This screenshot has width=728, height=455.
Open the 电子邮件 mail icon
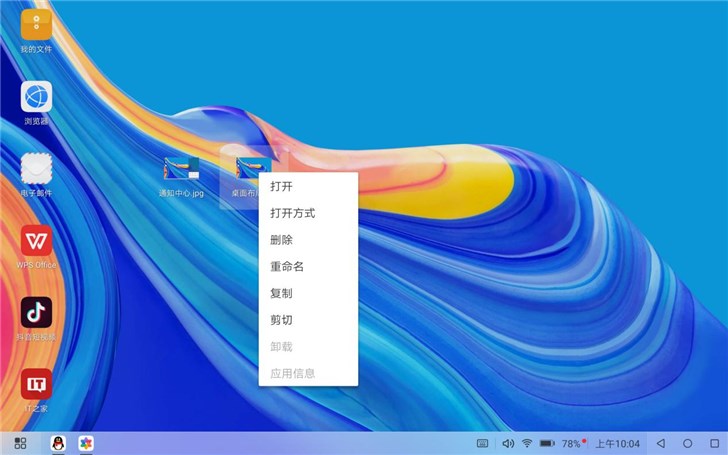(x=36, y=169)
